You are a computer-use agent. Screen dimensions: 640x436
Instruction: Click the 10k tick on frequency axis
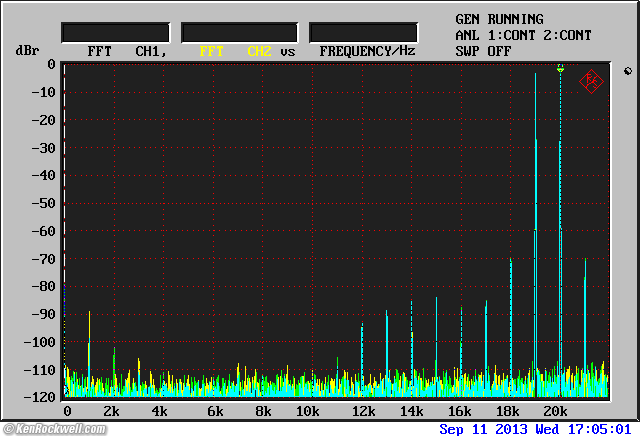point(307,411)
